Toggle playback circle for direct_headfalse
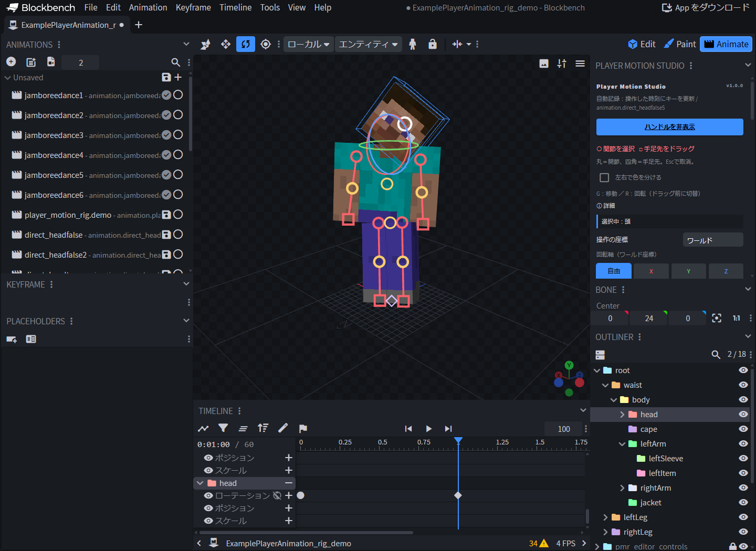The height and width of the screenshot is (551, 756). (x=178, y=235)
